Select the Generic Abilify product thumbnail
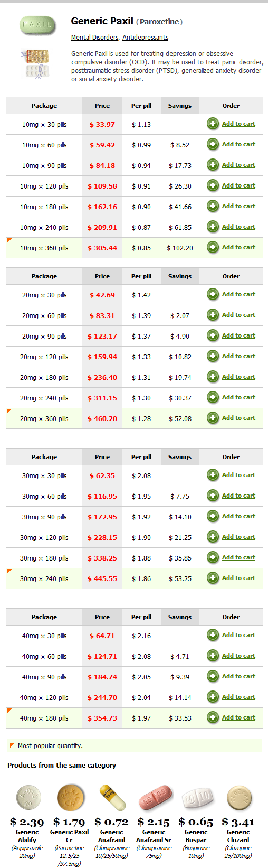This screenshot has height=868, width=268. tap(27, 798)
